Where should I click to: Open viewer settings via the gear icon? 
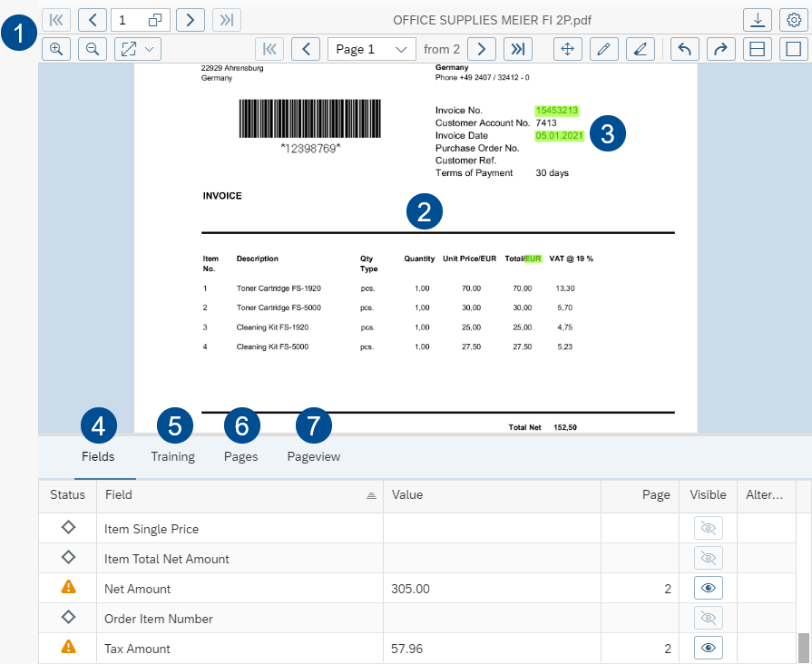pyautogui.click(x=794, y=20)
